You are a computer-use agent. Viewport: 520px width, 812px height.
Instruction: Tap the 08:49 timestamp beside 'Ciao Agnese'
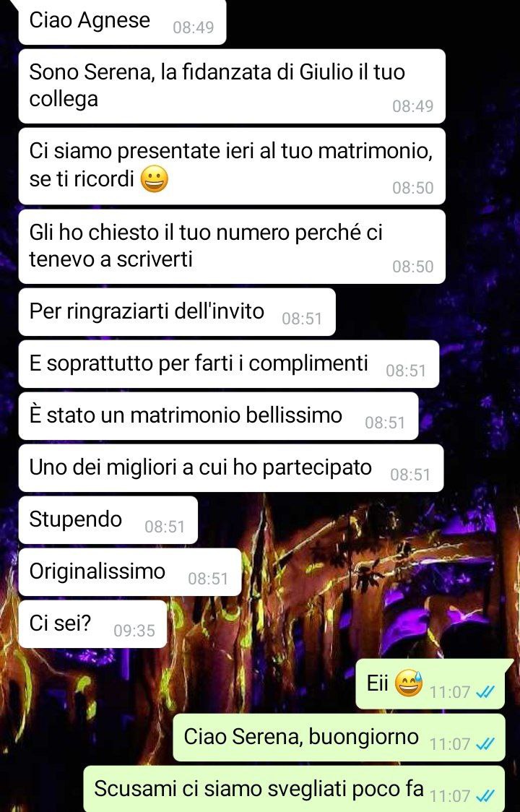[193, 27]
